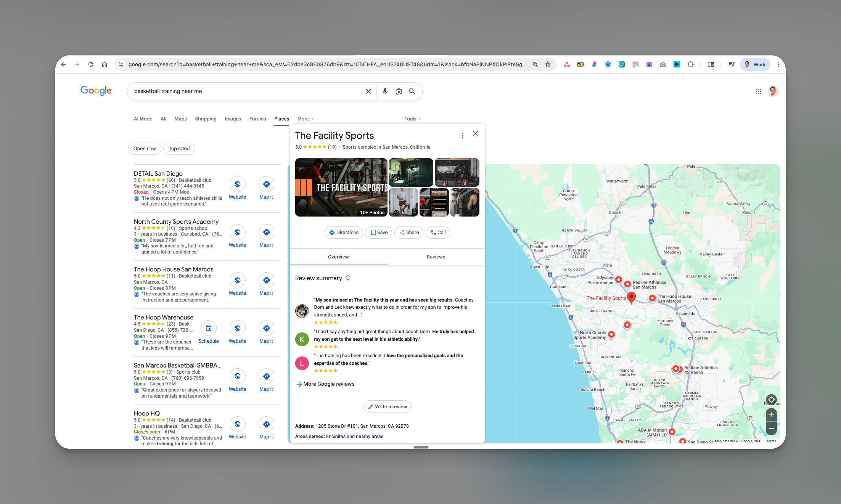The height and width of the screenshot is (504, 841).
Task: Toggle the Top rated filter
Action: [x=179, y=148]
